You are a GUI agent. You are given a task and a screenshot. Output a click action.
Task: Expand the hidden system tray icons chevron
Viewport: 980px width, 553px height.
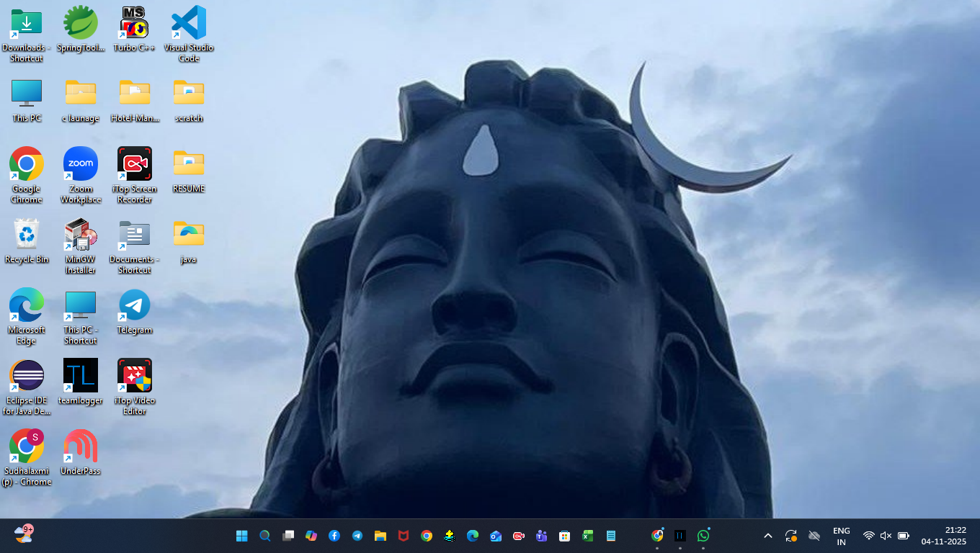[768, 536]
